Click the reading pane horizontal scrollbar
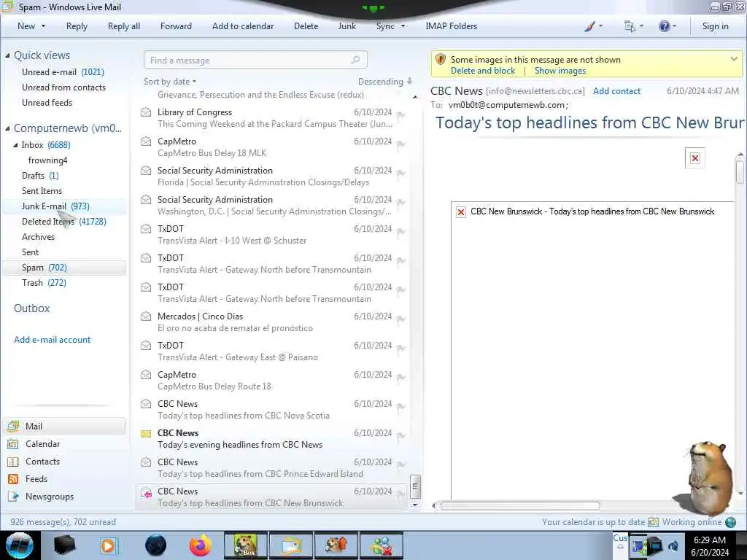 tap(519, 505)
